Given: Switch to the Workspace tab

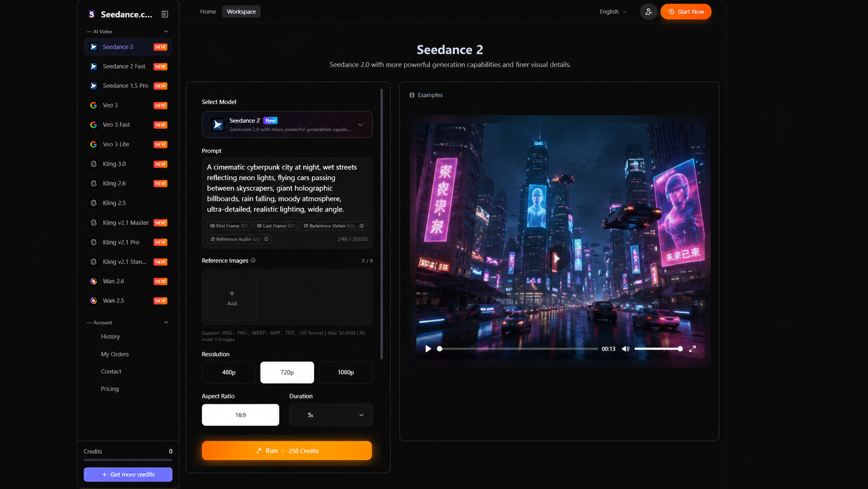Looking at the screenshot, I should (x=241, y=11).
